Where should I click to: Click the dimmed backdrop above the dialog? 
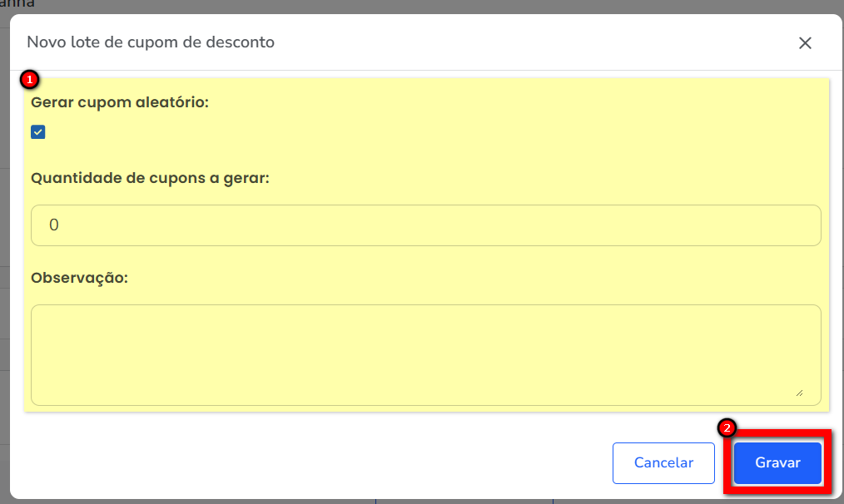tap(416, 5)
